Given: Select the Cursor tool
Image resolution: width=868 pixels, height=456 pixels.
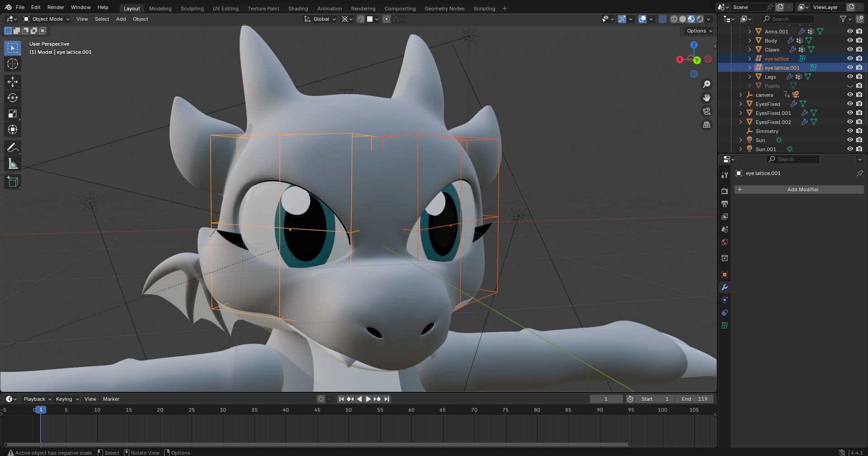Looking at the screenshot, I should pos(13,64).
